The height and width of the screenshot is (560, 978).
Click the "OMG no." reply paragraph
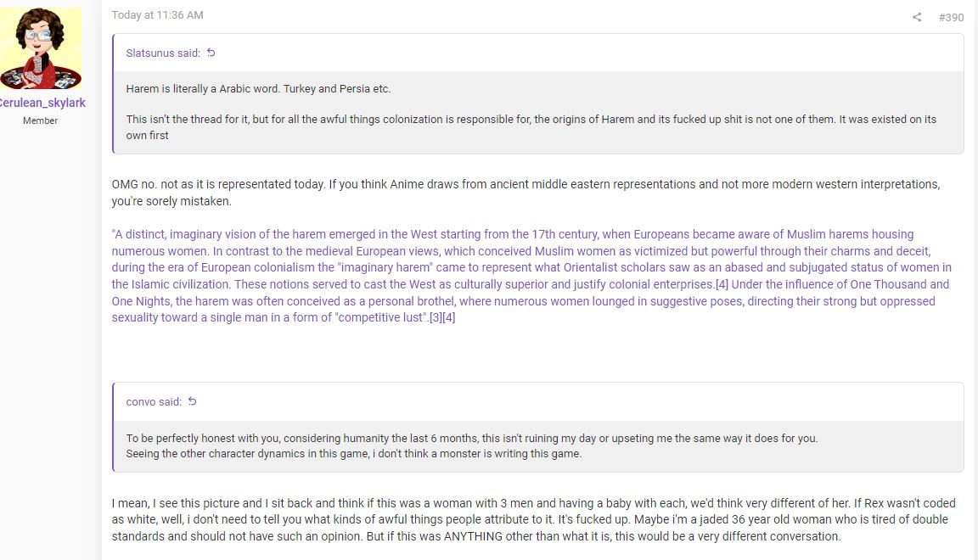(526, 193)
